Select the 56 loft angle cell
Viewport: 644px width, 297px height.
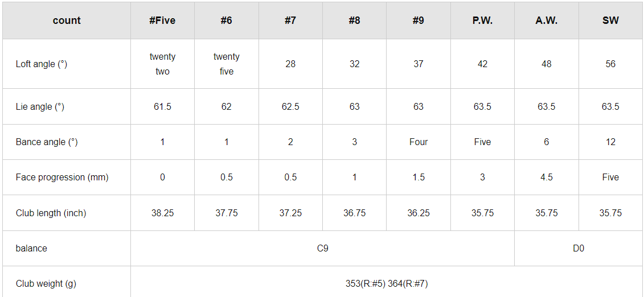pyautogui.click(x=610, y=64)
